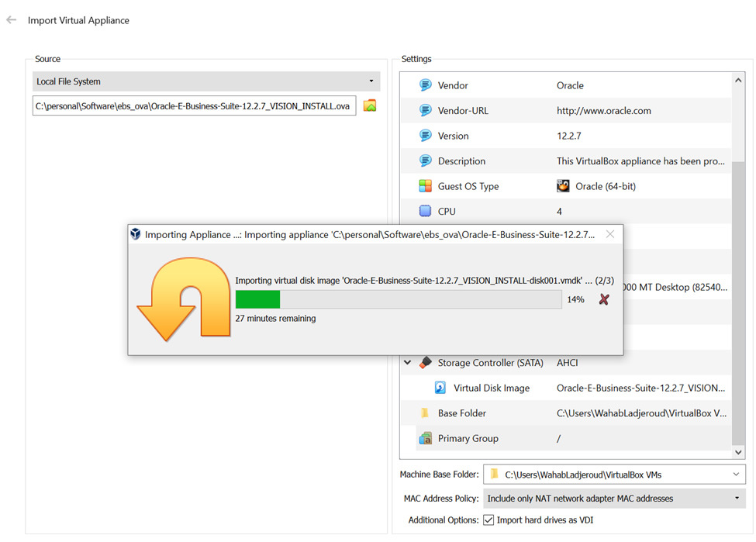Select the Description settings row
The height and width of the screenshot is (542, 756).
click(x=566, y=161)
